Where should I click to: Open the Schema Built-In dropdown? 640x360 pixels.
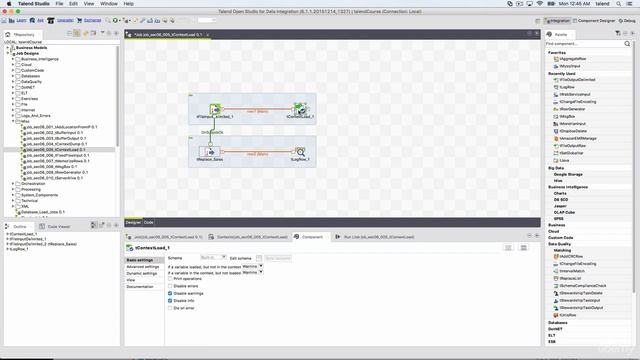coord(213,258)
